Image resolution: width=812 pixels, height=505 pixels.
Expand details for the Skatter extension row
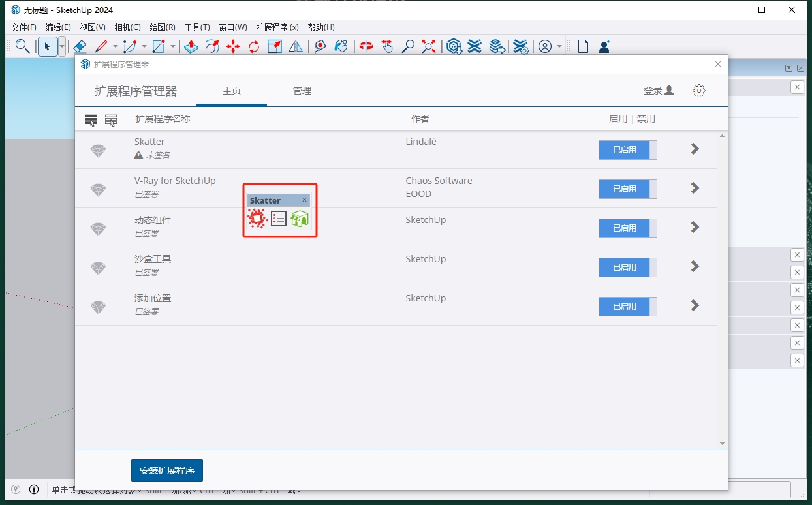point(695,149)
